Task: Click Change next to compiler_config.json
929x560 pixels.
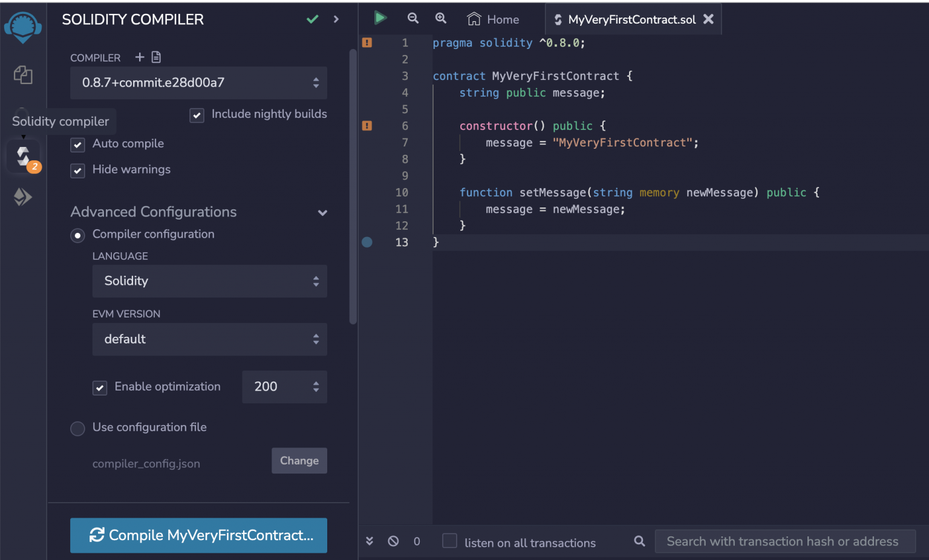Action: [x=299, y=460]
